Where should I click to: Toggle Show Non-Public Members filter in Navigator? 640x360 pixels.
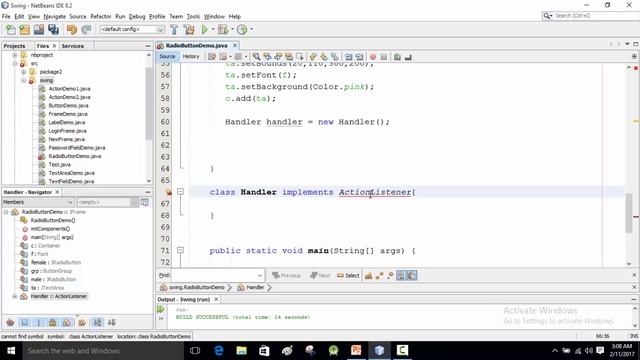(x=53, y=323)
